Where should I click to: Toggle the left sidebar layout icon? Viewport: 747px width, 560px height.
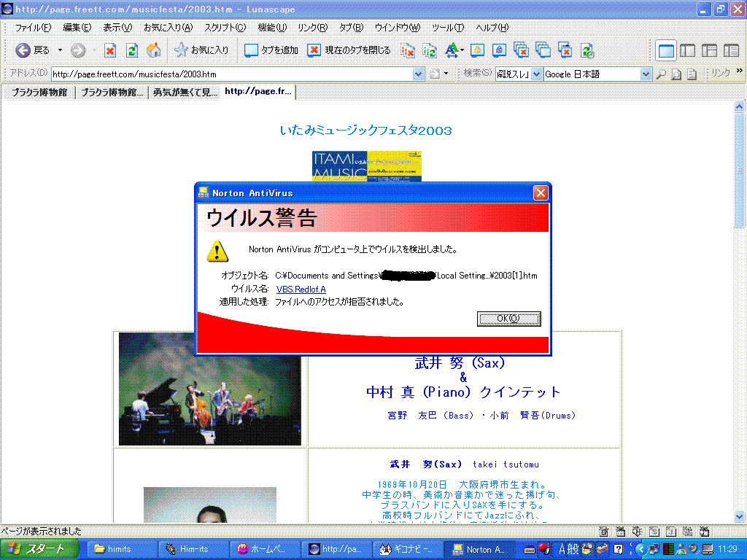click(x=687, y=50)
